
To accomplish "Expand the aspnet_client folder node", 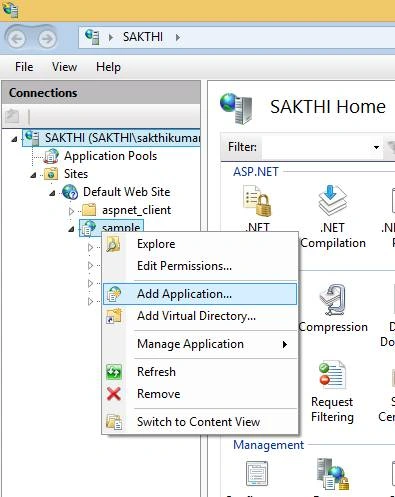I will coord(71,211).
